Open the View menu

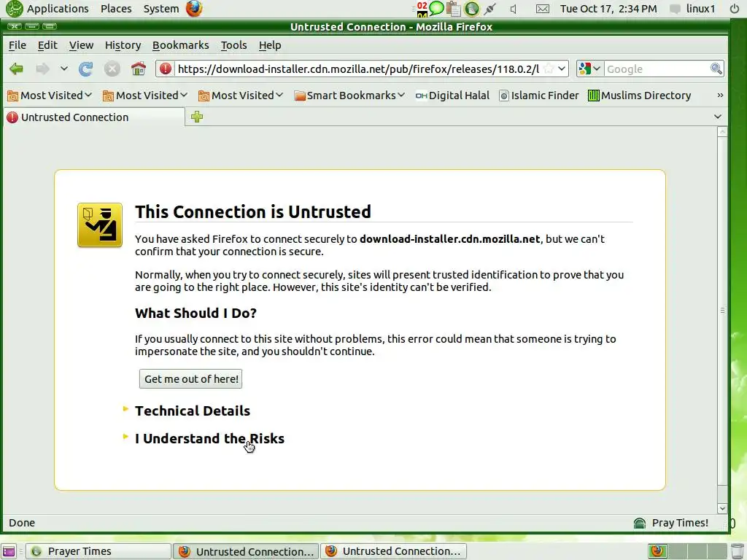81,45
